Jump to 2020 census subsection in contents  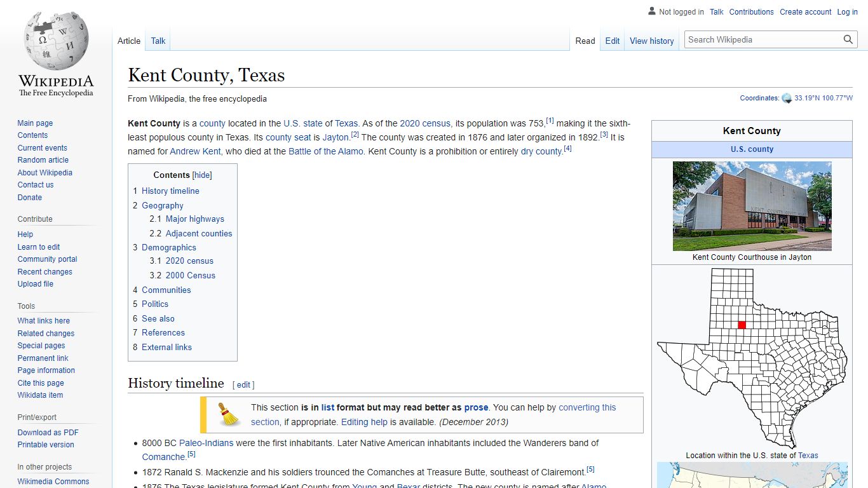(189, 261)
